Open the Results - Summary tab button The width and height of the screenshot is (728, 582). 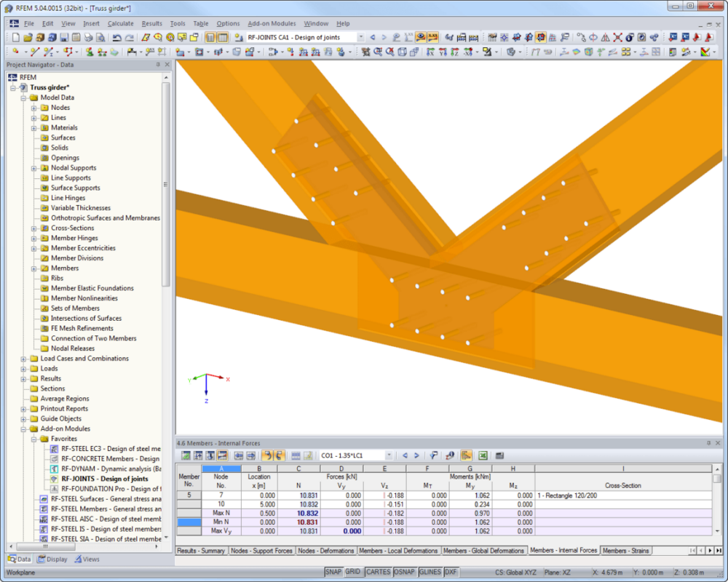coord(202,550)
